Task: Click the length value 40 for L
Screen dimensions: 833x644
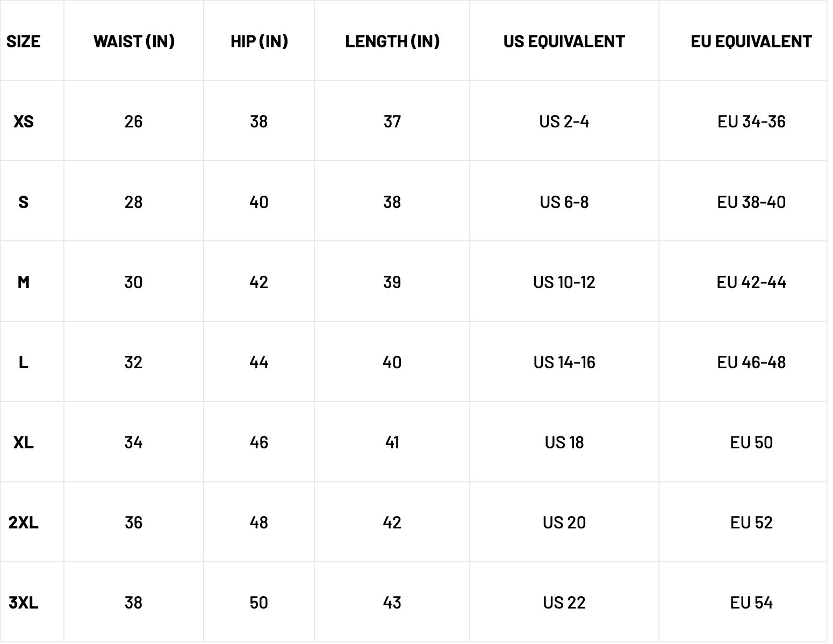Action: click(x=392, y=362)
